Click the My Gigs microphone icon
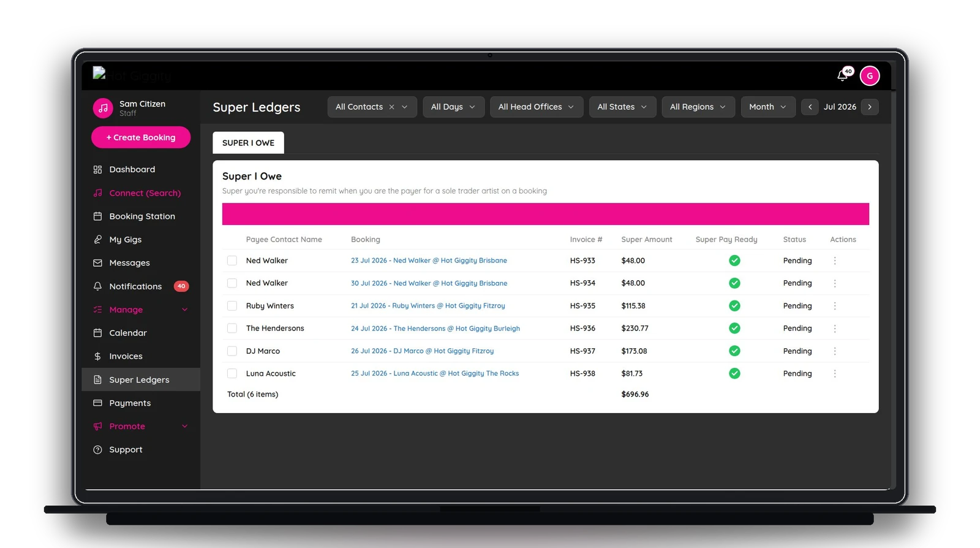This screenshot has width=980, height=548. [x=97, y=240]
